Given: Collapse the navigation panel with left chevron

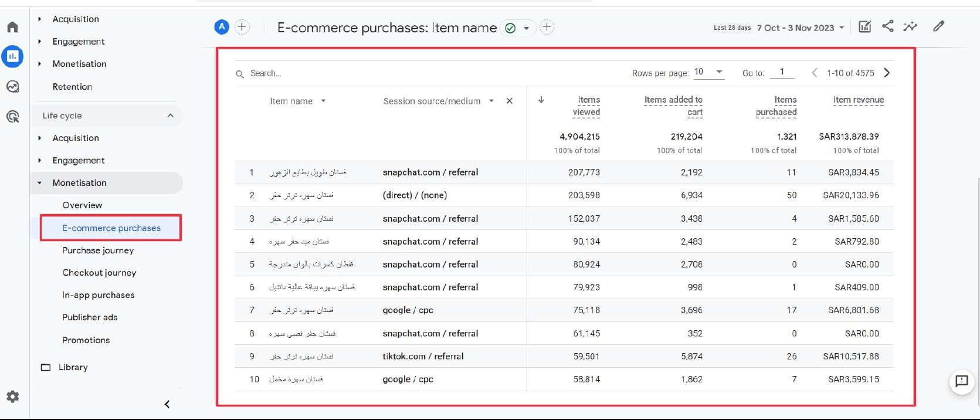Looking at the screenshot, I should [x=167, y=404].
